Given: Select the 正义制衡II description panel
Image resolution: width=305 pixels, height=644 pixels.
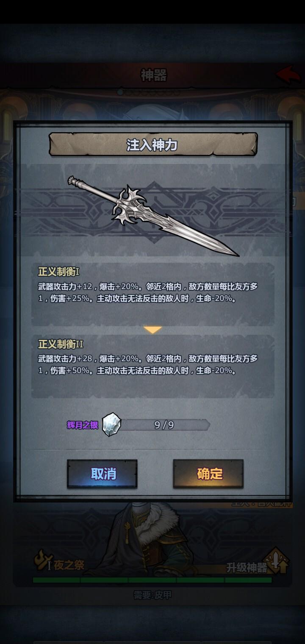Looking at the screenshot, I should [x=153, y=366].
